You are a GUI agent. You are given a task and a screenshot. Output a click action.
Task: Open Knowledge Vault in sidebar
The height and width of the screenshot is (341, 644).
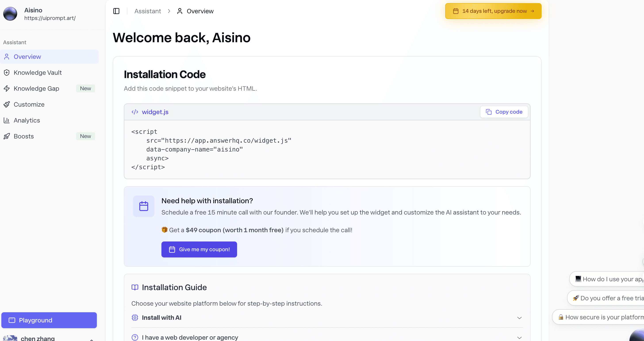(49, 73)
